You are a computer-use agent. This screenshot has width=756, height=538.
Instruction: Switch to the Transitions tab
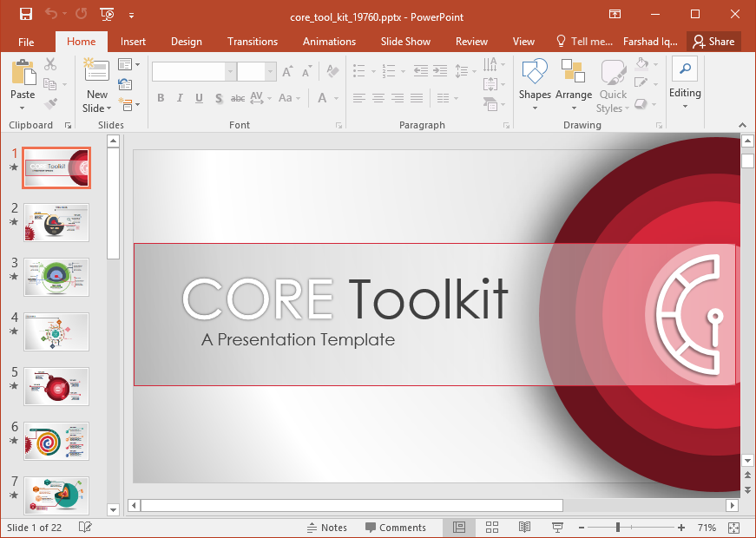252,42
